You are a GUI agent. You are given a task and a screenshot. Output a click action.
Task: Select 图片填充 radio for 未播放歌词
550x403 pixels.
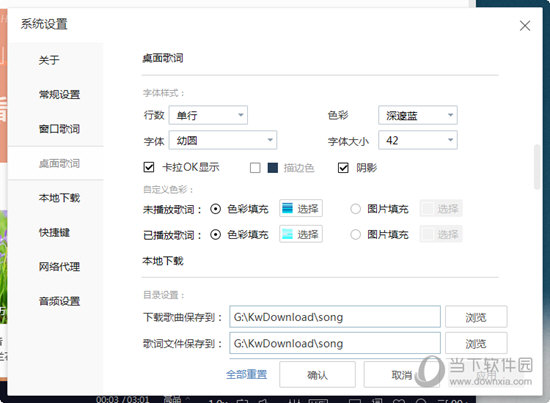(x=355, y=209)
